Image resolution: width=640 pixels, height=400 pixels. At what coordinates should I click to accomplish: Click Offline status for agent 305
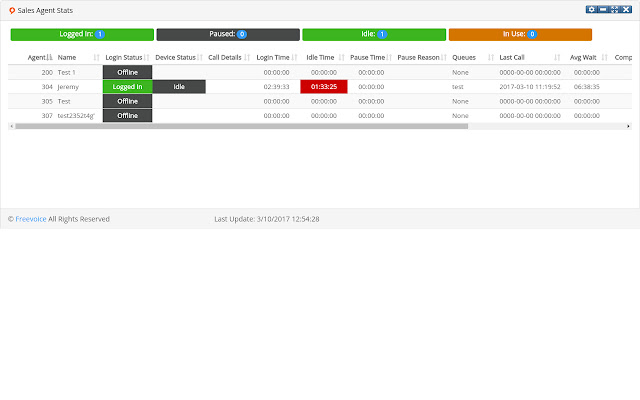tap(127, 101)
